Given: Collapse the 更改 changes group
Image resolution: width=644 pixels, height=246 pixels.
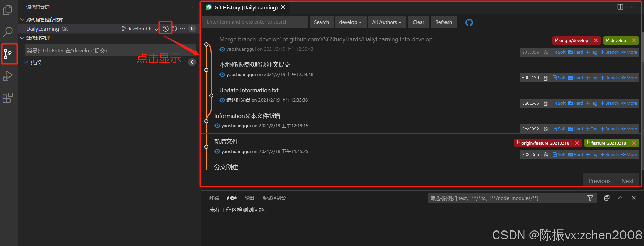Looking at the screenshot, I should 26,62.
